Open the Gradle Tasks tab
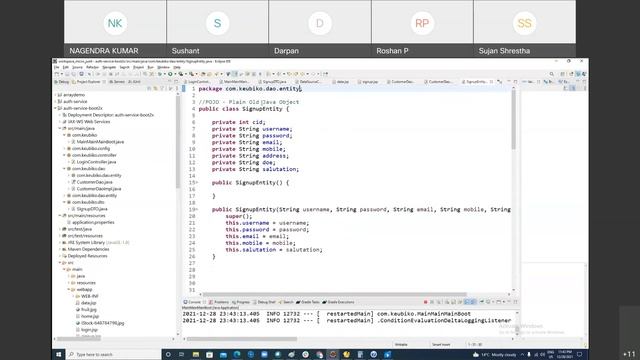This screenshot has height=360, width=640. pyautogui.click(x=308, y=302)
